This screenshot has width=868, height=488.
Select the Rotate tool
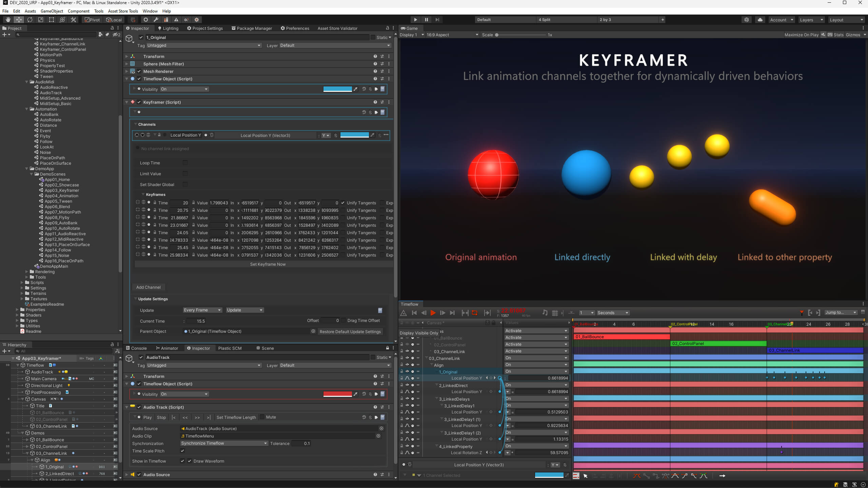(x=30, y=19)
